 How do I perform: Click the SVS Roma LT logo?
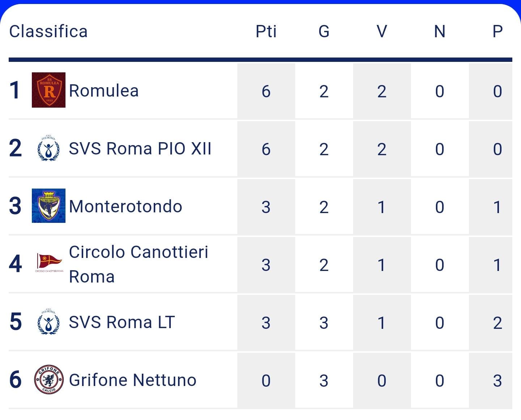pyautogui.click(x=48, y=322)
